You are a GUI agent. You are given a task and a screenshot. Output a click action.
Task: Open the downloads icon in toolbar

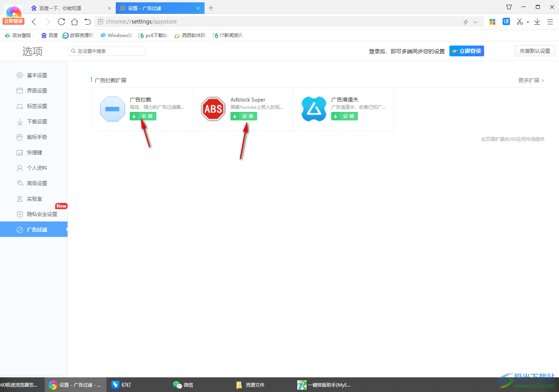[x=537, y=22]
